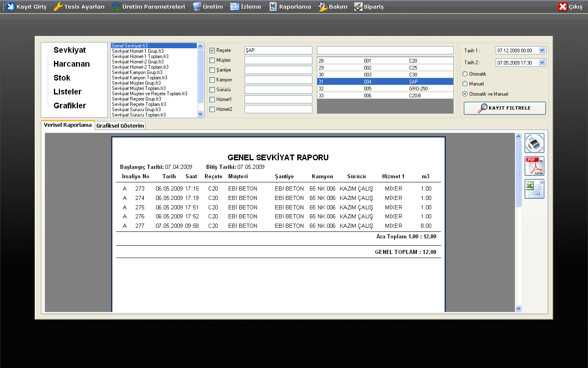
Task: Print the report with printer icon
Action: tap(535, 143)
